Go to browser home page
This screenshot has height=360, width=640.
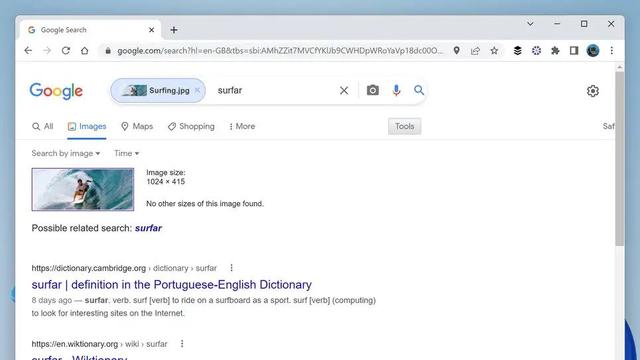[x=84, y=51]
